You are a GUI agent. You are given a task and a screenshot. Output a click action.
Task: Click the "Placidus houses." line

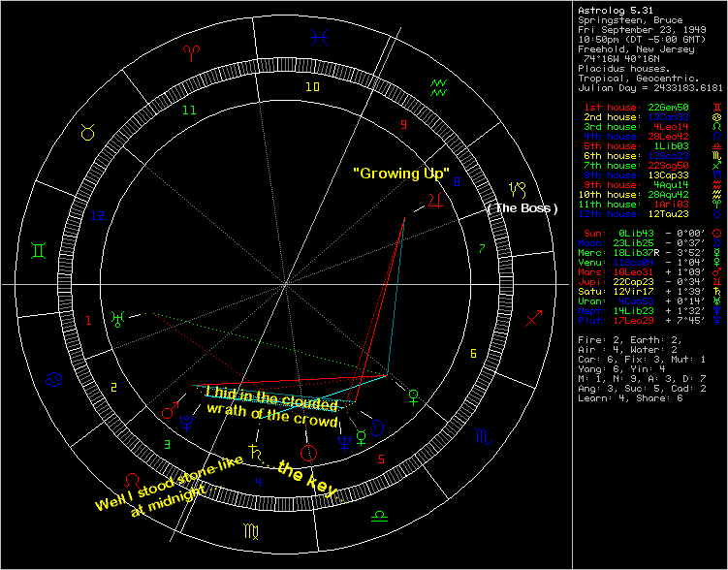624,69
